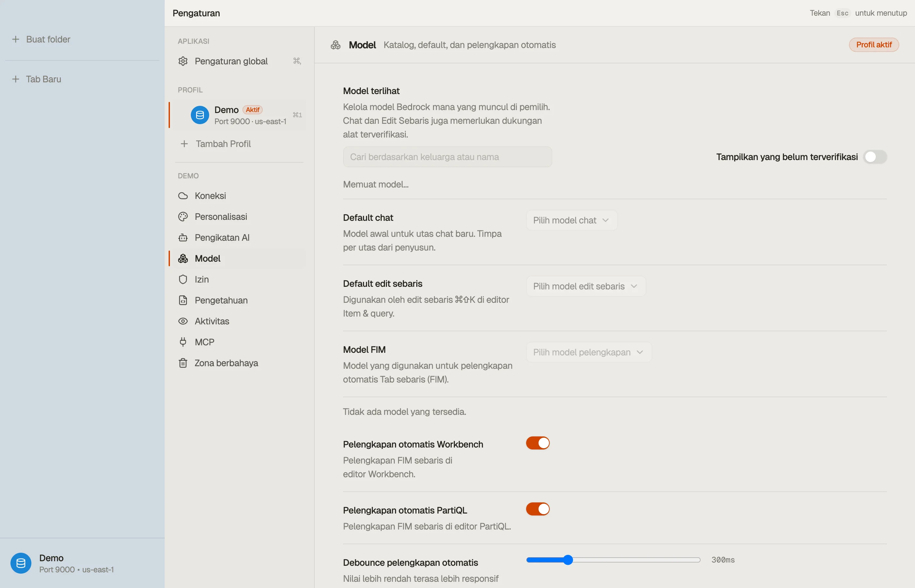
Task: Click the Pengaturan window title
Action: pyautogui.click(x=196, y=13)
